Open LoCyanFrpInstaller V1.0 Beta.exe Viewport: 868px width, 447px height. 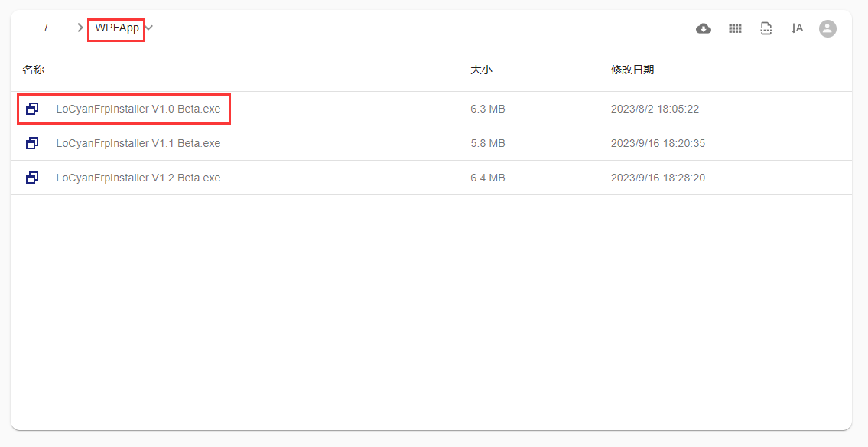click(x=138, y=109)
